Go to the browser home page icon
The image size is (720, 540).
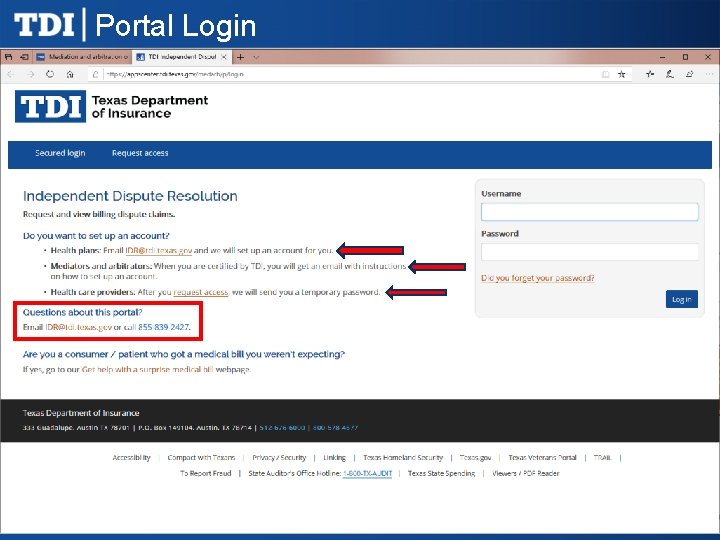[x=70, y=74]
